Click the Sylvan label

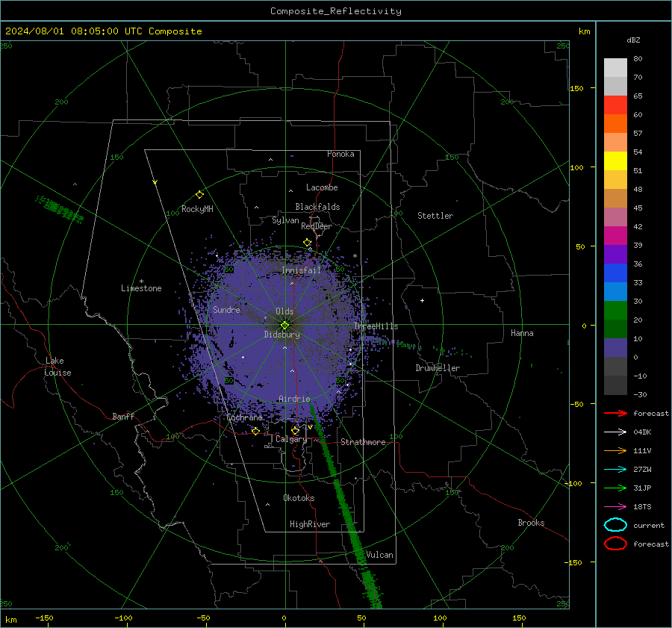tap(285, 220)
